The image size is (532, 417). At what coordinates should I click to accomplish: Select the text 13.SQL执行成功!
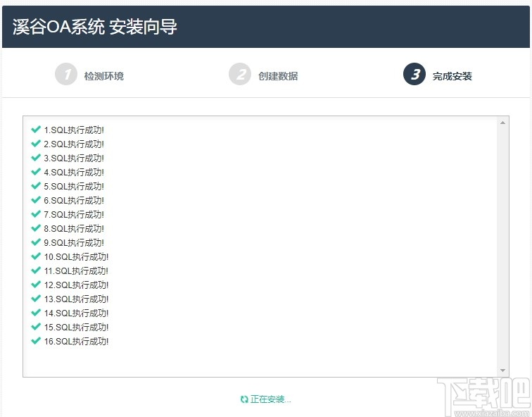tap(76, 299)
